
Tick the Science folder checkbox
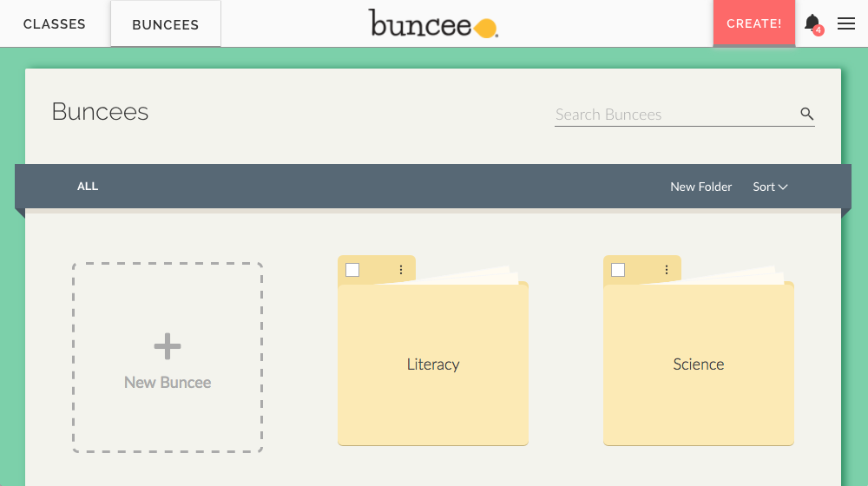coord(618,270)
